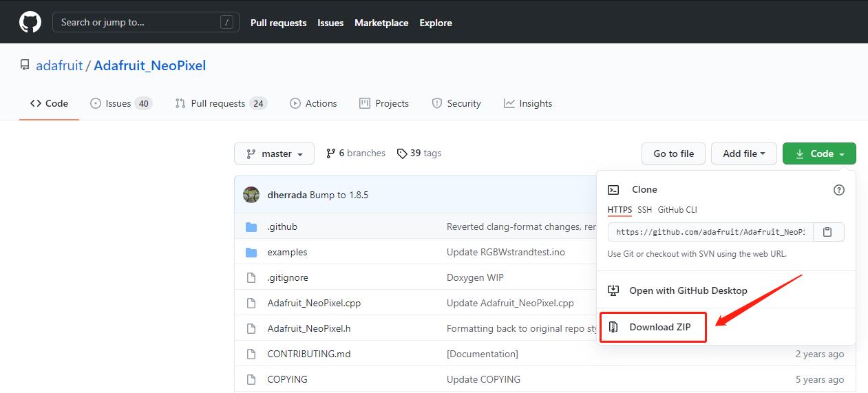Viewport: 868px width, 393px height.
Task: Switch to the GitHub CLI tab
Action: tap(677, 210)
